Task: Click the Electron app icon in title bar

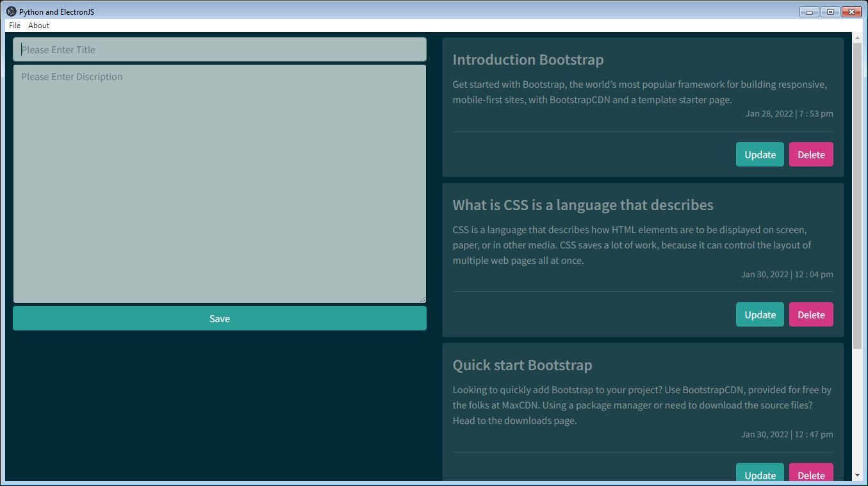Action: (11, 12)
